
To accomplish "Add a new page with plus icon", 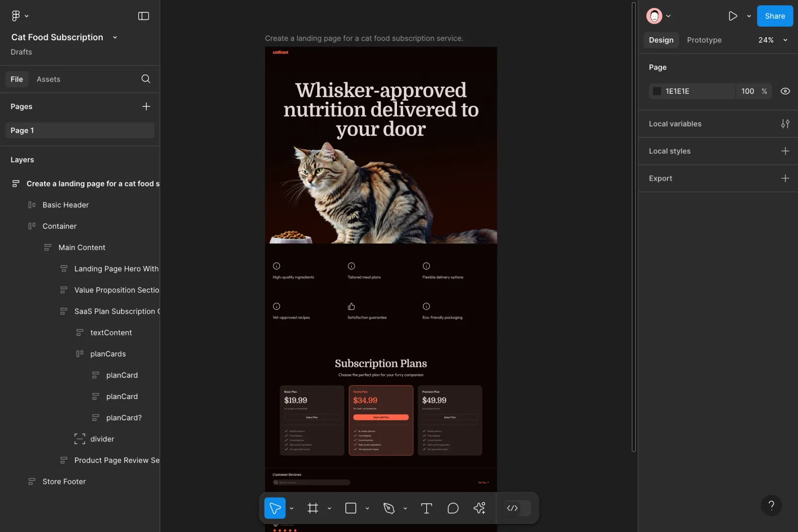I will (x=146, y=106).
